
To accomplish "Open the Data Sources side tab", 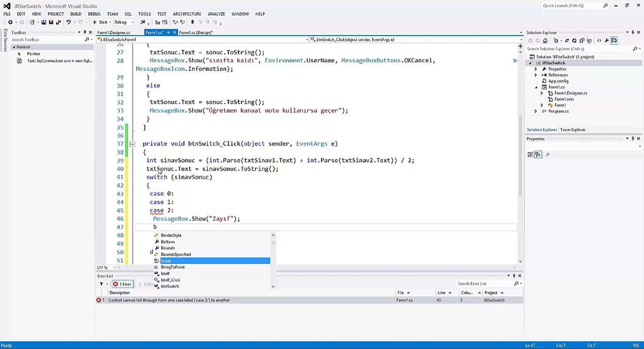I will point(5,39).
